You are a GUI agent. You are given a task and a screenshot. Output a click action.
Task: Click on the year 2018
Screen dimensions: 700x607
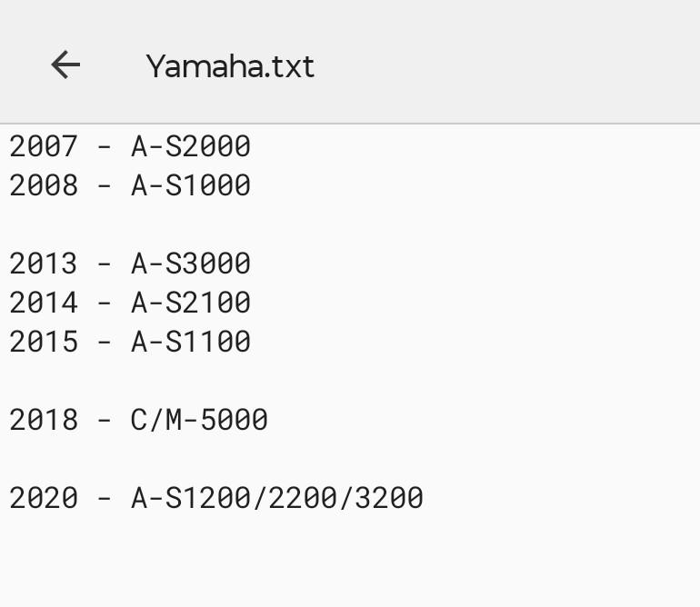pyautogui.click(x=44, y=420)
